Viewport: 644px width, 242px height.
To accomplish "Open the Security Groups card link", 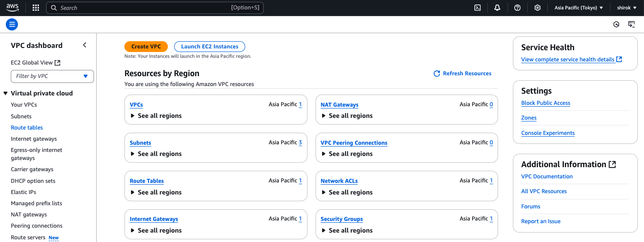I will (x=341, y=219).
